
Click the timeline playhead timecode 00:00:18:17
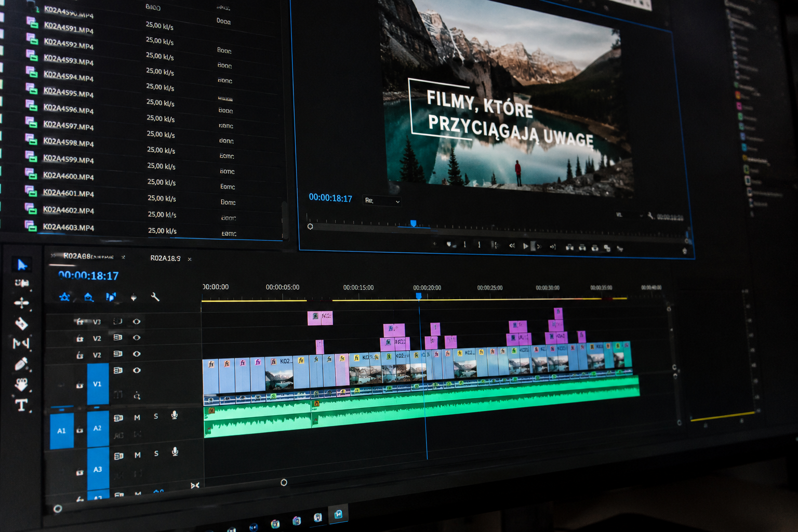pyautogui.click(x=89, y=275)
